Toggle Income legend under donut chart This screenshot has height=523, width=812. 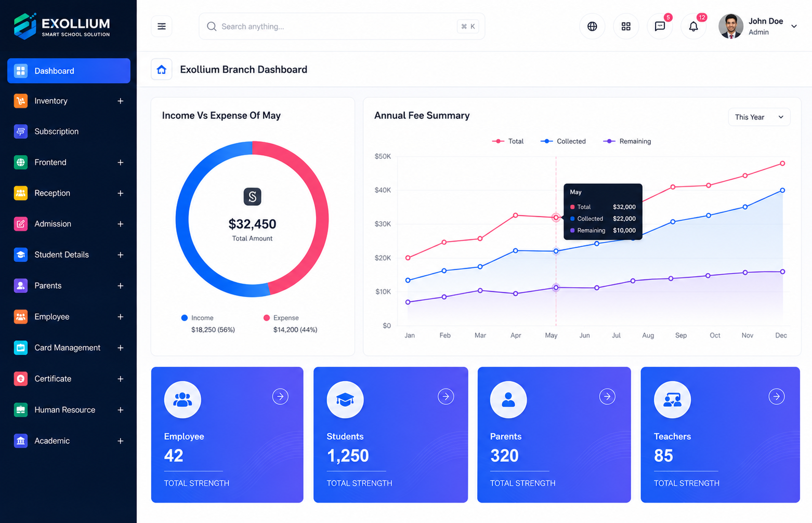point(197,318)
